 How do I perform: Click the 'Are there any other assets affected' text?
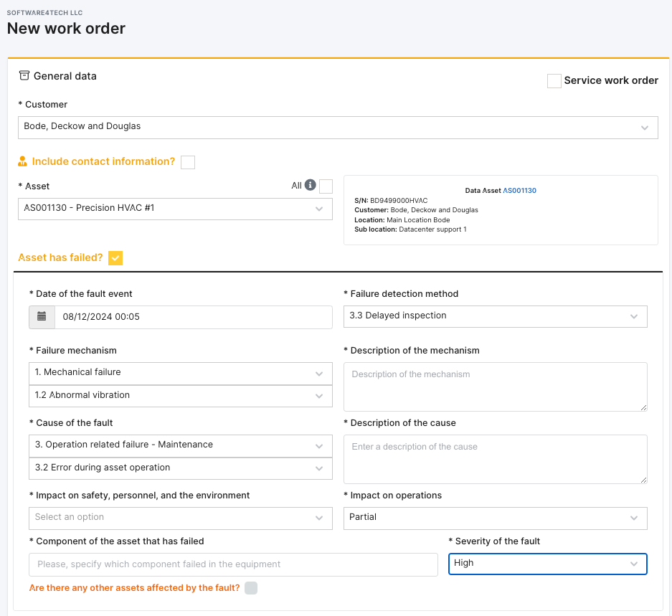(134, 588)
